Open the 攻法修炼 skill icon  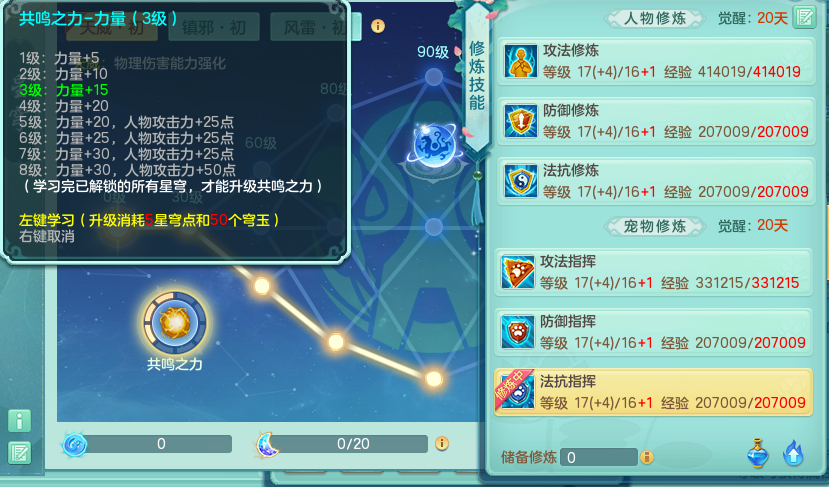pos(520,61)
